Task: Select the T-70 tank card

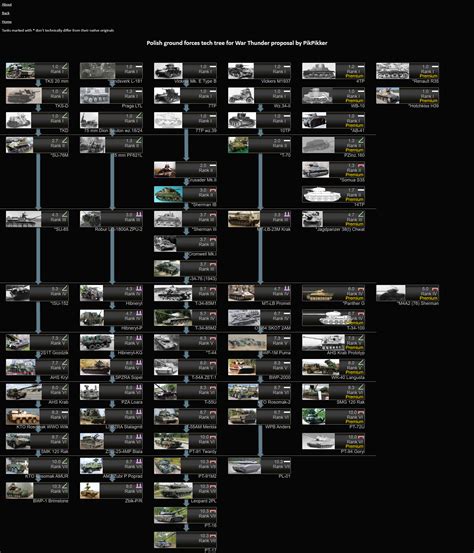Action: 259,145
